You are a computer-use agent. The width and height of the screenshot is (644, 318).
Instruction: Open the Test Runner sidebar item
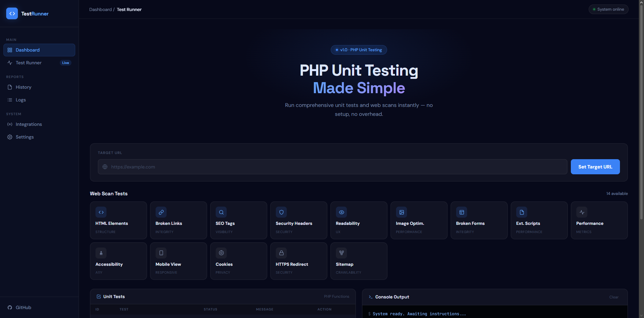pos(39,63)
